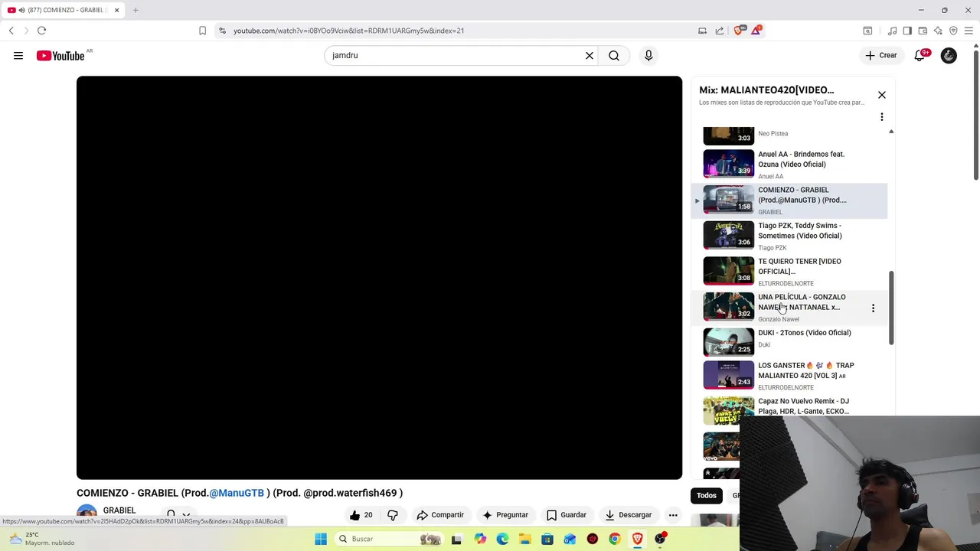Reload the page in the browser
Screen dimensions: 980x551
(41, 31)
